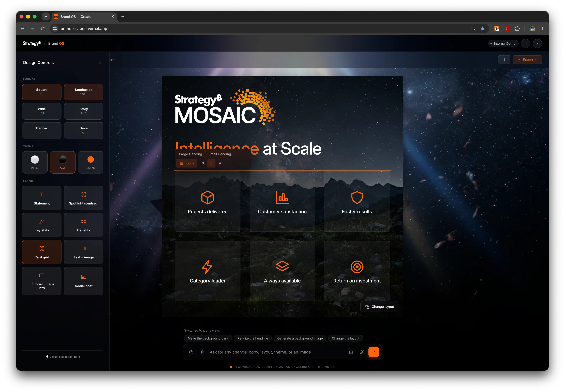
Task: Toggle the Icons view option
Action: tap(187, 163)
